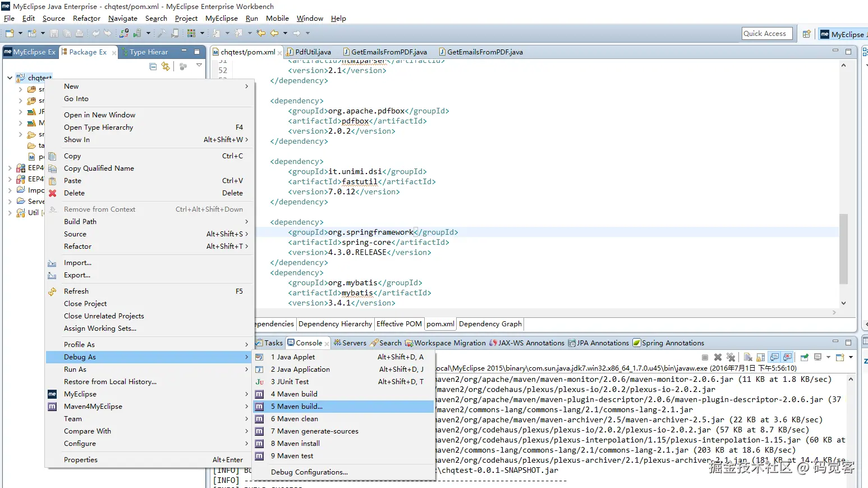Toggle Scroll Lock in Console toolbar

(x=761, y=357)
